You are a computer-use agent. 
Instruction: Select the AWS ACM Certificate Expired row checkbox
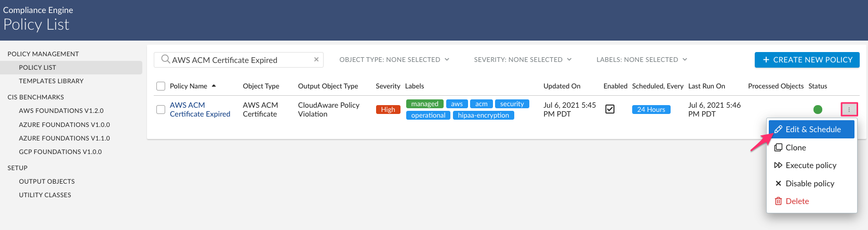(161, 109)
